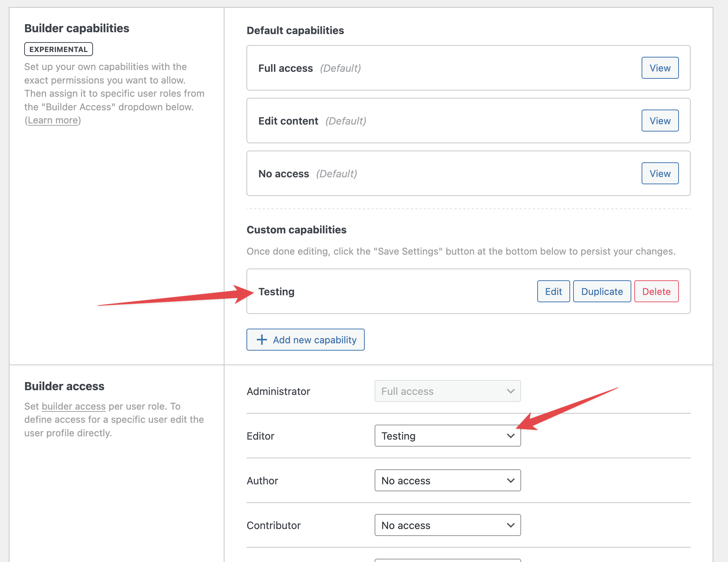The width and height of the screenshot is (728, 562).
Task: Open the Contributor access dropdown
Action: pyautogui.click(x=447, y=525)
